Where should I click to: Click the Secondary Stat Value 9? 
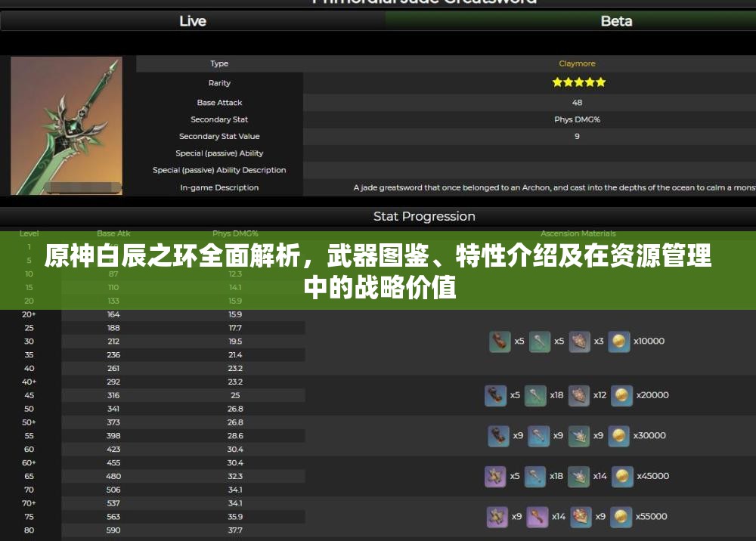pyautogui.click(x=577, y=136)
